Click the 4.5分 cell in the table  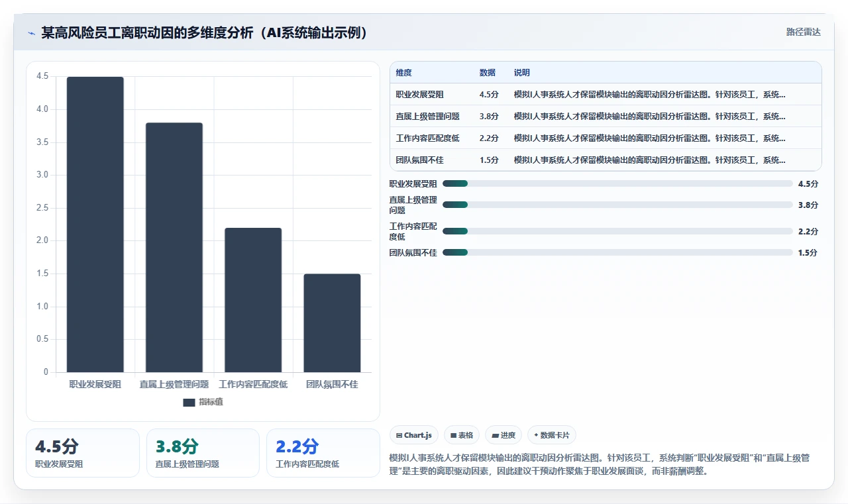coord(489,95)
